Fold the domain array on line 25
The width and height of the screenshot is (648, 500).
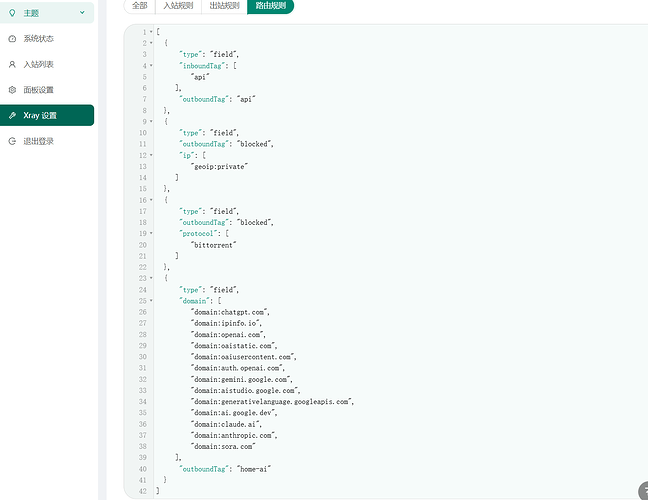pos(151,300)
